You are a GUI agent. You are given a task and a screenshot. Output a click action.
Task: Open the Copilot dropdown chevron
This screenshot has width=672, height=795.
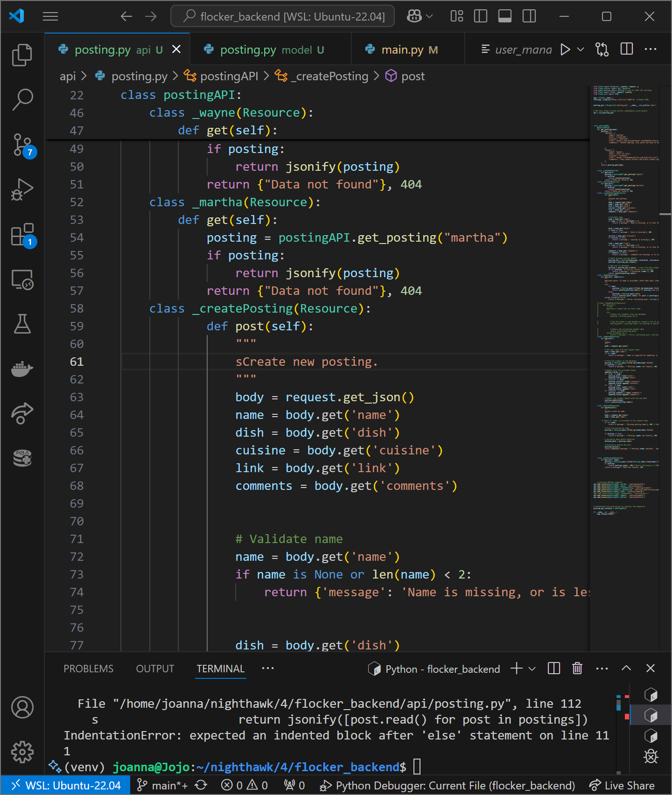tap(430, 16)
